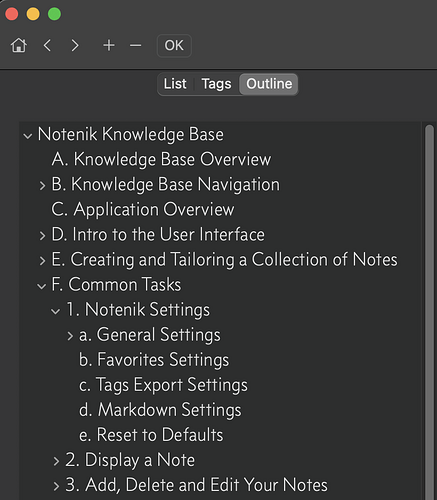Collapse the Notenik Knowledge Base root
The width and height of the screenshot is (437, 500).
(x=28, y=136)
